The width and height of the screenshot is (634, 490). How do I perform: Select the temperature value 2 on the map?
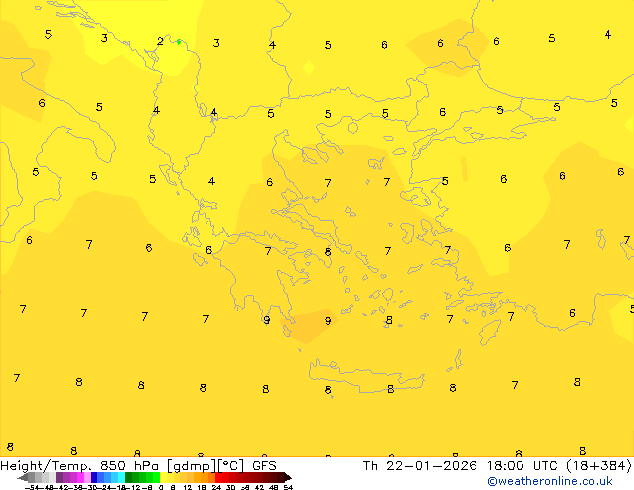tap(160, 41)
